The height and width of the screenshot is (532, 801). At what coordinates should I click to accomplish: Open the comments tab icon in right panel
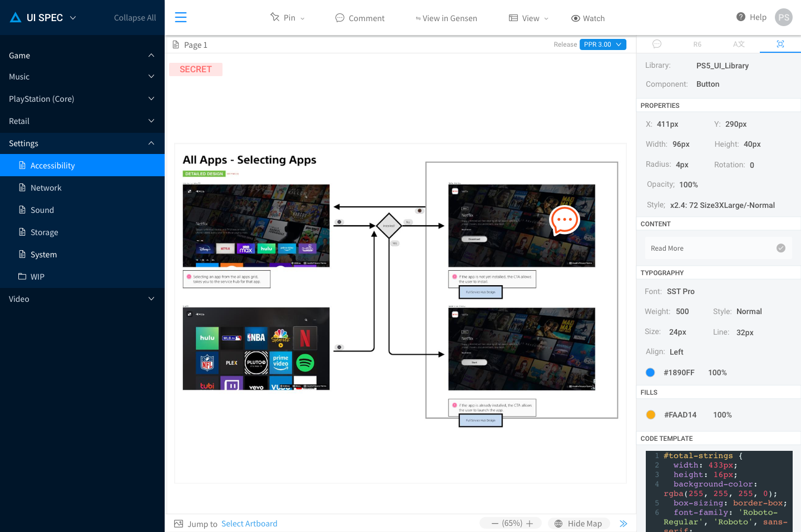click(657, 44)
